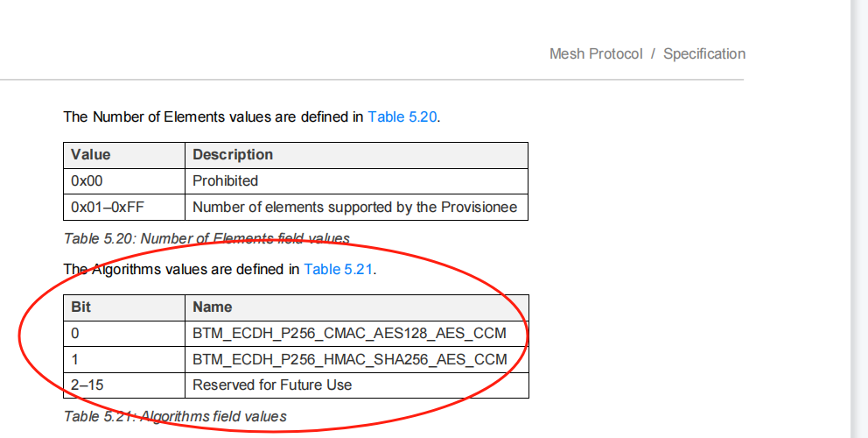Screen dimensions: 868x438
Task: Click the Table 5.20 Number of Elements caption
Action: (206, 238)
